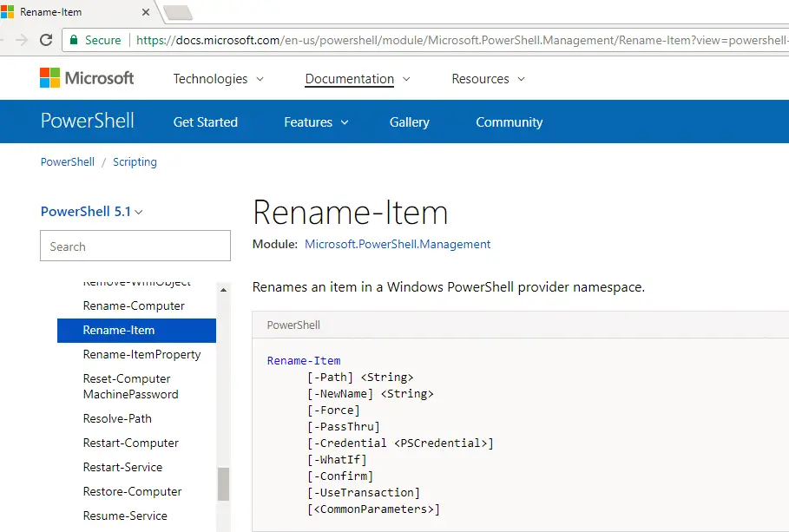Click the [-Confirm] parameter line
789x532 pixels.
340,476
